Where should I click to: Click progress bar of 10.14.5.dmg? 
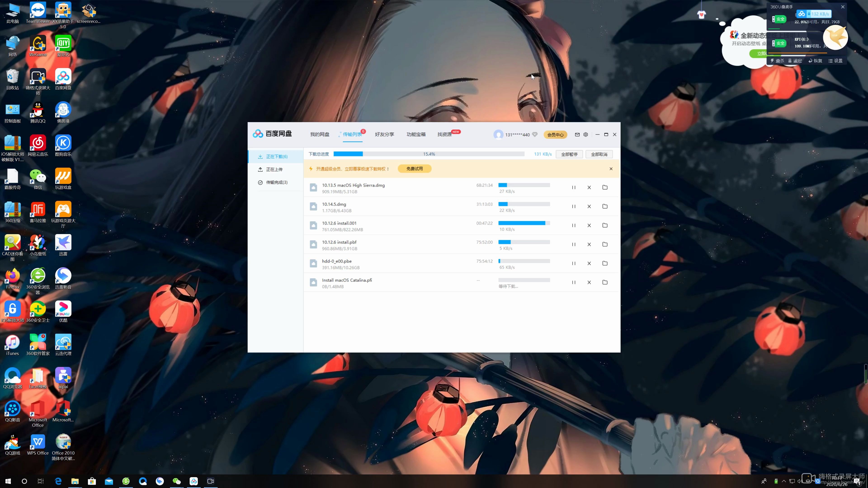click(x=524, y=204)
